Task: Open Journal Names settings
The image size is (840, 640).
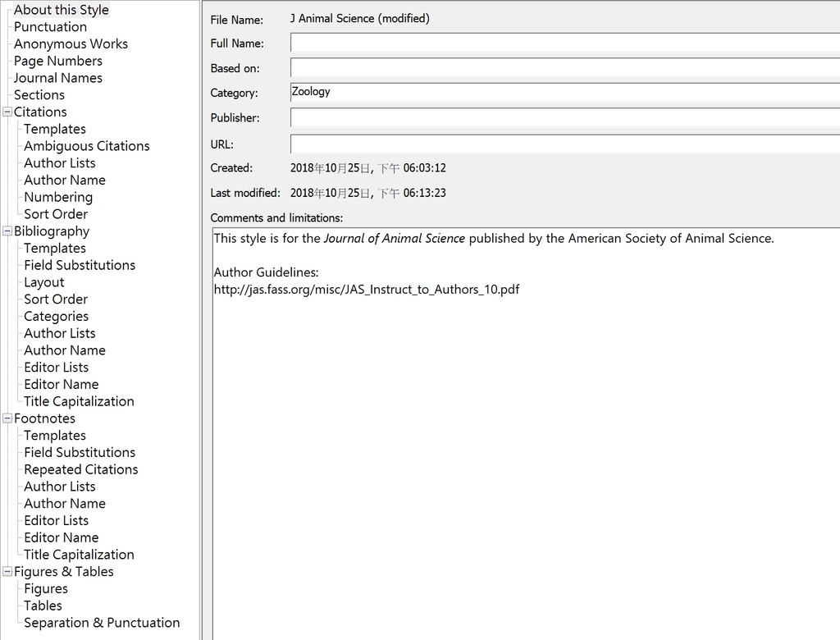Action: [x=58, y=78]
